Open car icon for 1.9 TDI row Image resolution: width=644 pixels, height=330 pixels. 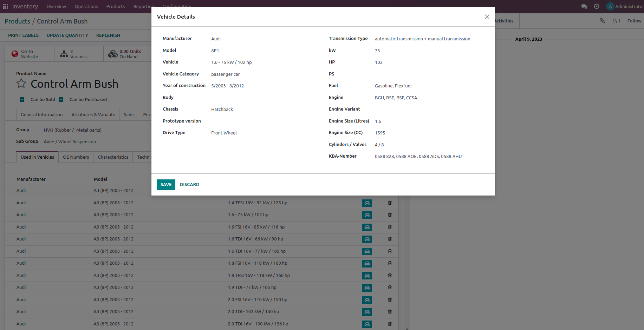pos(367,288)
